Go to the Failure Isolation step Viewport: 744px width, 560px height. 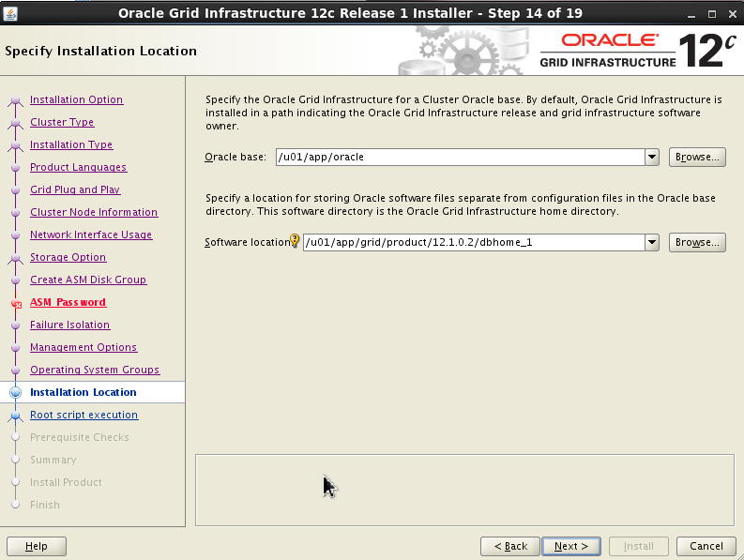(x=69, y=325)
